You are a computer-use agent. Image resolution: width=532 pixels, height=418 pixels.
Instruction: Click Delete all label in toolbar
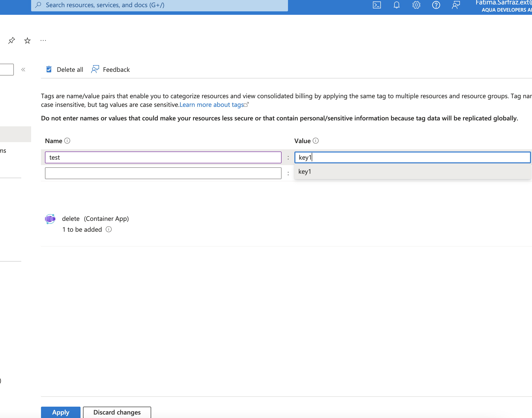coord(70,70)
